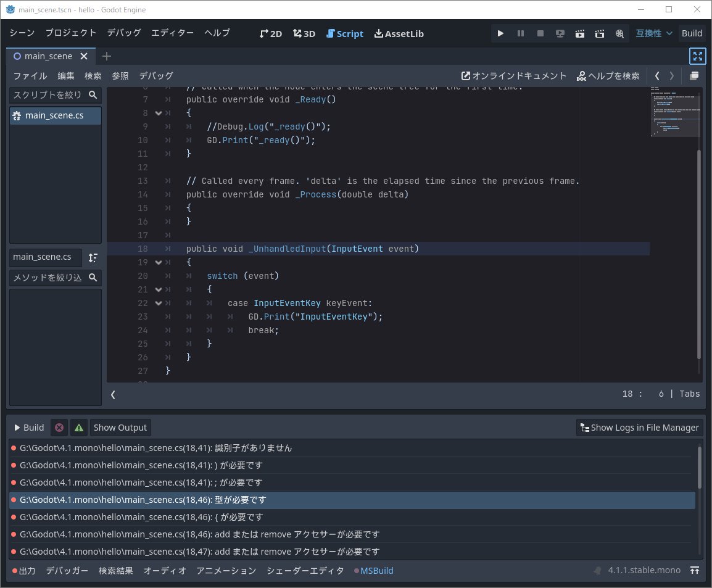712x588 pixels.
Task: Collapse the code fold arrow at line 8
Action: [158, 113]
